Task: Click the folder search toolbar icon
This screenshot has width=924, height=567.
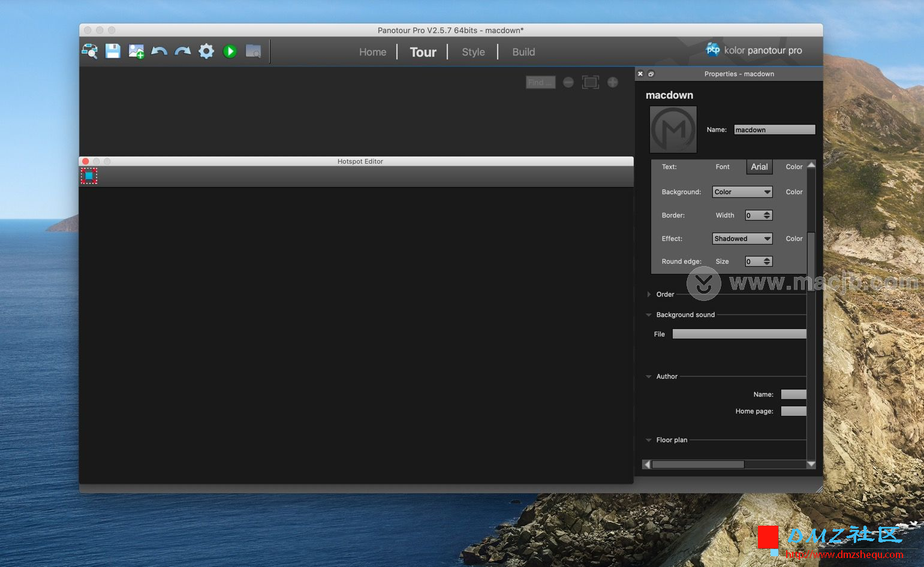Action: coord(254,52)
